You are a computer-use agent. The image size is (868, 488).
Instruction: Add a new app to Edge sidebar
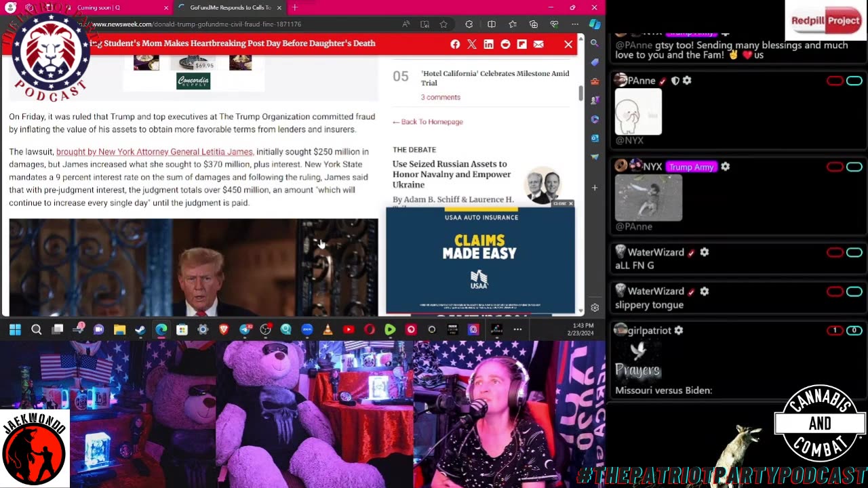point(595,188)
